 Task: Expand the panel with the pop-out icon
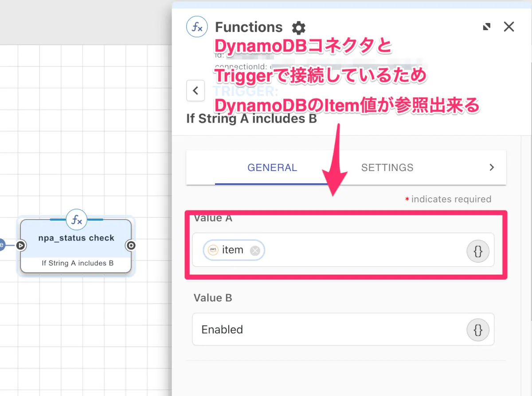[x=487, y=27]
